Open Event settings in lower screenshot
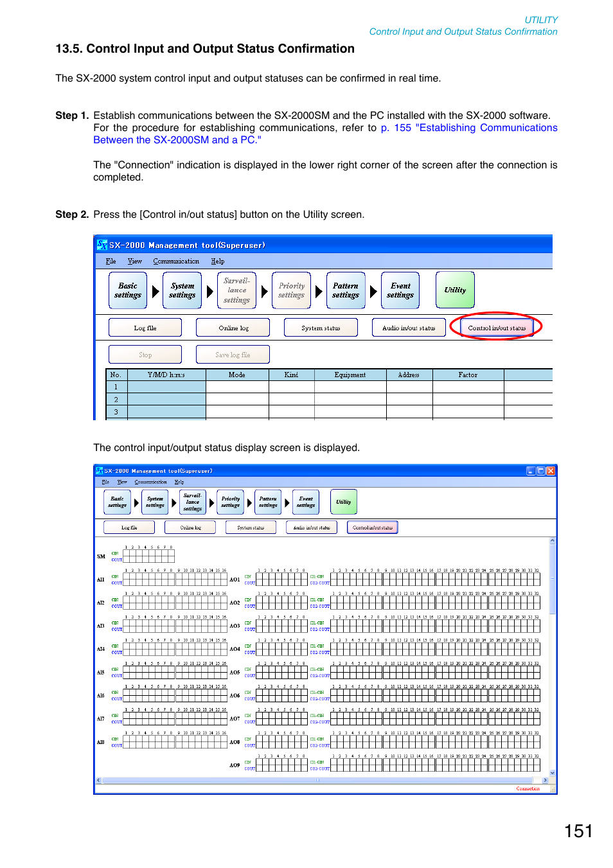The height and width of the screenshot is (868, 613). (x=306, y=502)
